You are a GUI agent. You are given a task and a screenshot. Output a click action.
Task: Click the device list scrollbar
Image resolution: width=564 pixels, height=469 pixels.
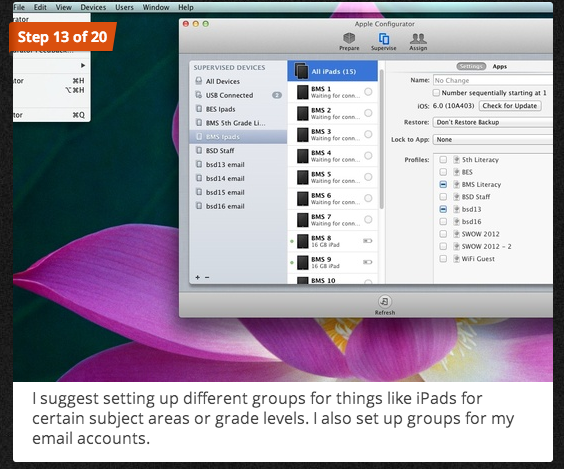pos(381,140)
